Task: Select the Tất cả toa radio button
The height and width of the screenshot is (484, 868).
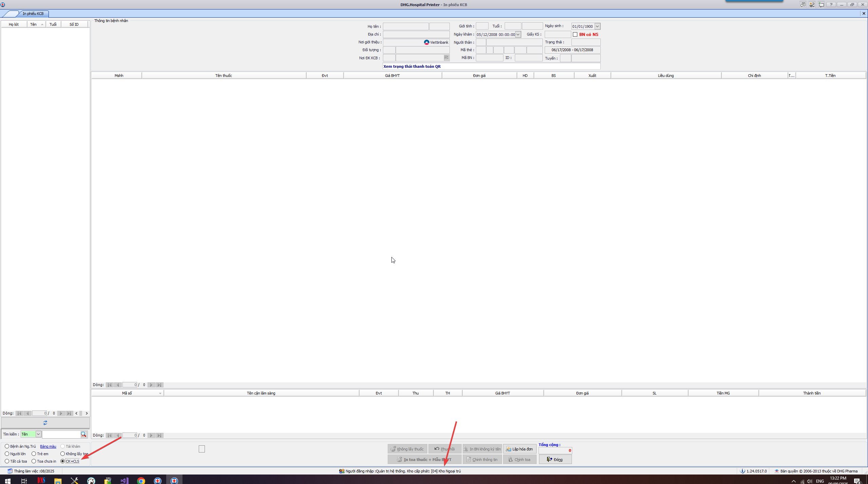Action: pos(7,461)
